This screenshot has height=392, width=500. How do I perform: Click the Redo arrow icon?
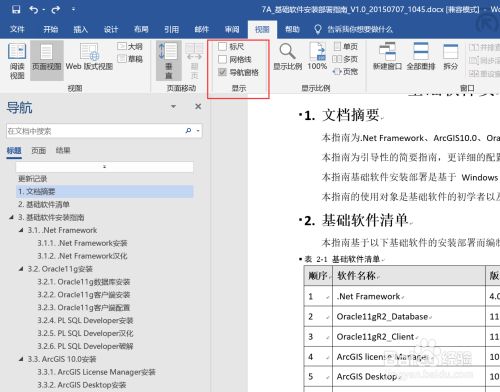pos(56,9)
